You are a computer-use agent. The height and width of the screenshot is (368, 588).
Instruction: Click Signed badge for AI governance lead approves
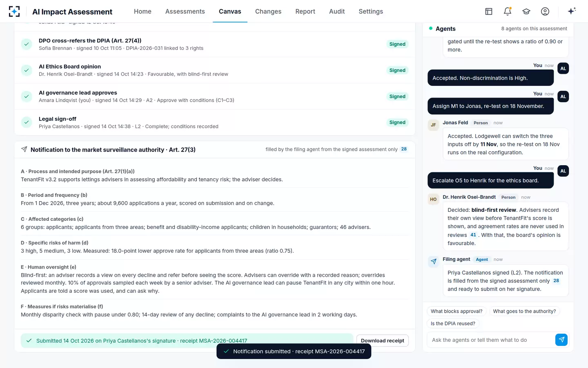point(397,96)
